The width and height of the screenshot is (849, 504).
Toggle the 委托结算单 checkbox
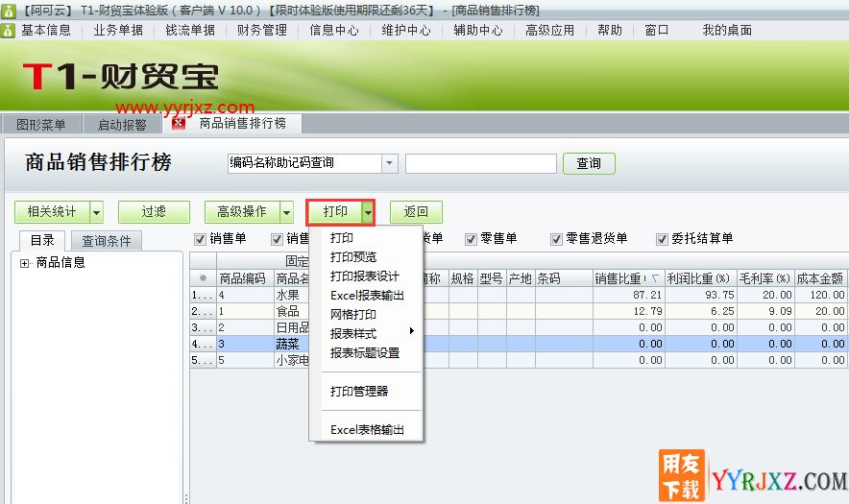pyautogui.click(x=662, y=239)
